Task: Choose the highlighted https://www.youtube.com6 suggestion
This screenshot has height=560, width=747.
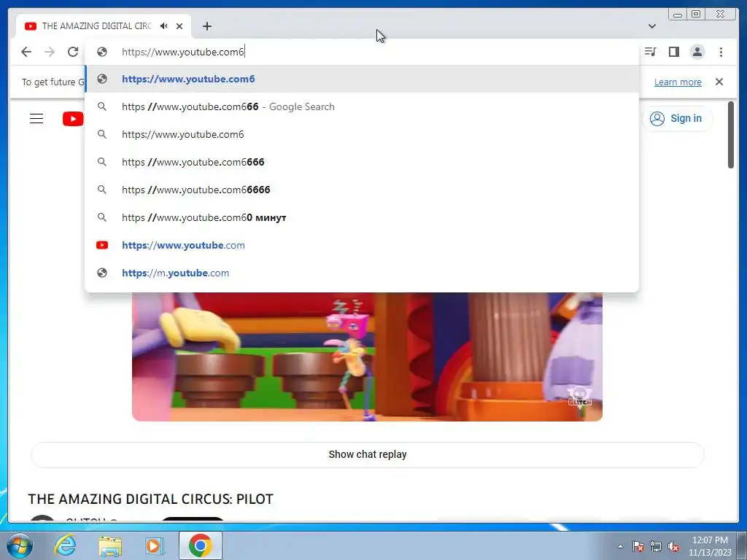Action: click(362, 79)
